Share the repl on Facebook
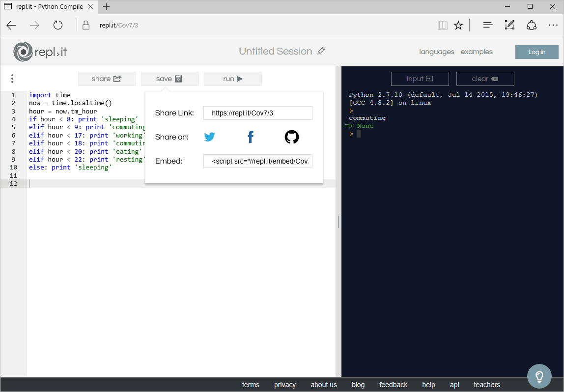The width and height of the screenshot is (564, 392). pos(251,137)
